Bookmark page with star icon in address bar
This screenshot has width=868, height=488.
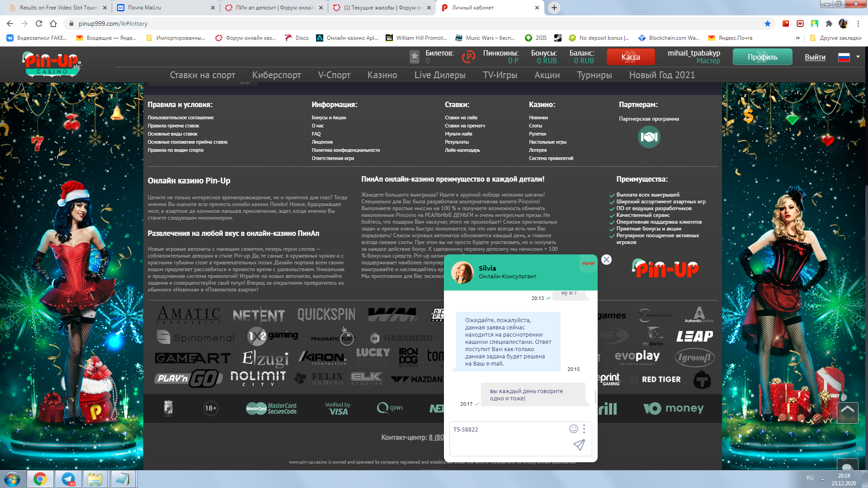pos(767,23)
